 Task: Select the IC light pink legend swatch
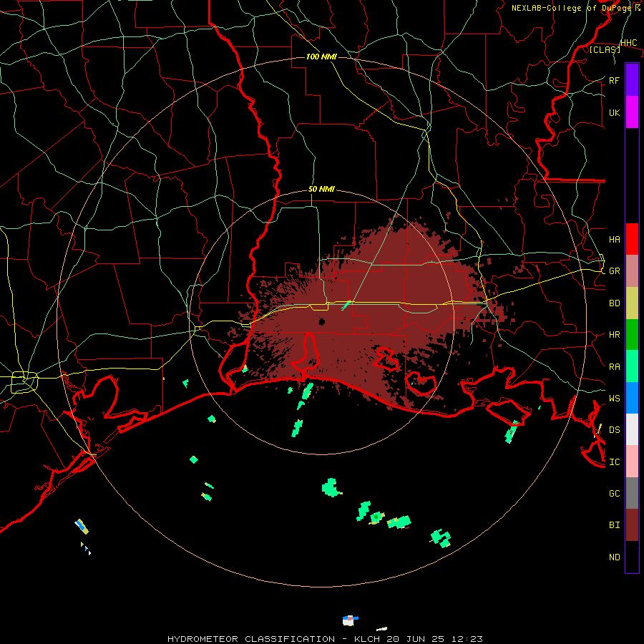(x=632, y=462)
